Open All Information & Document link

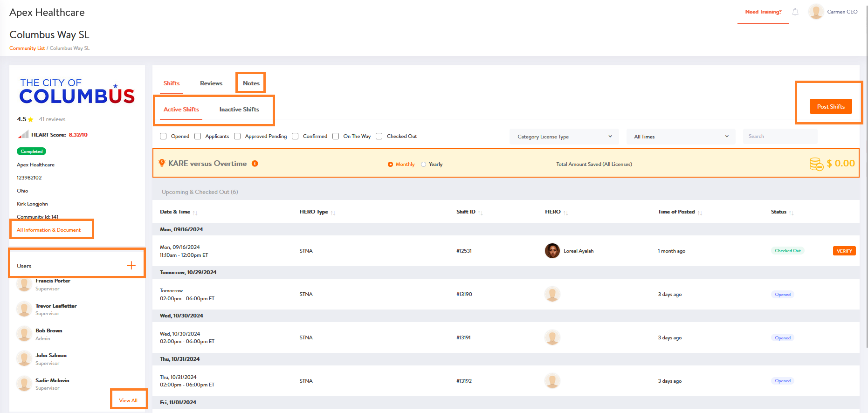(48, 230)
